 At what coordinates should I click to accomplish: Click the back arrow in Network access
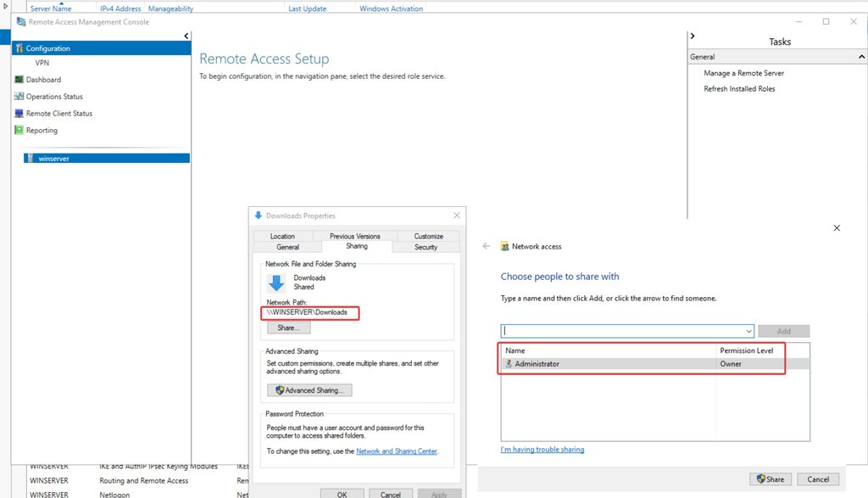[487, 246]
